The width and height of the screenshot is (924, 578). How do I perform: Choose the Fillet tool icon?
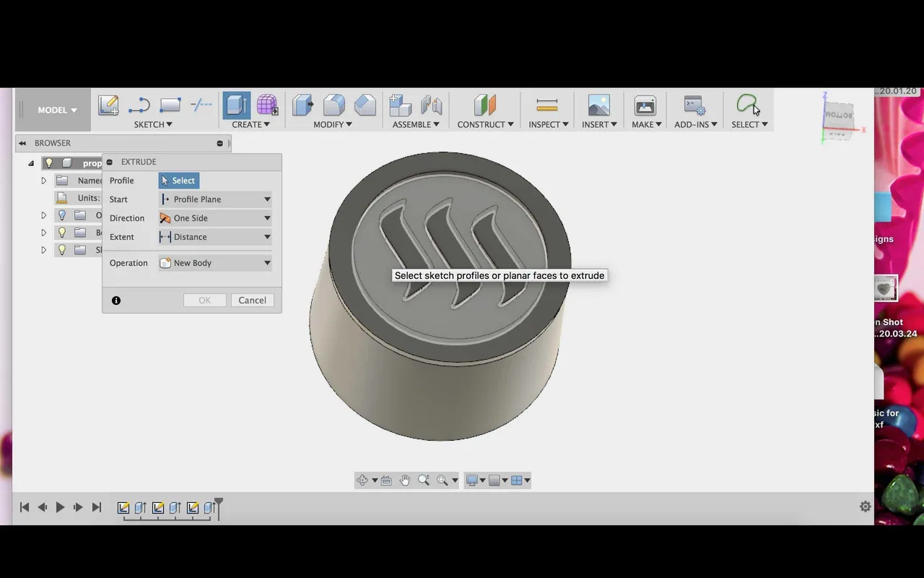(x=334, y=105)
